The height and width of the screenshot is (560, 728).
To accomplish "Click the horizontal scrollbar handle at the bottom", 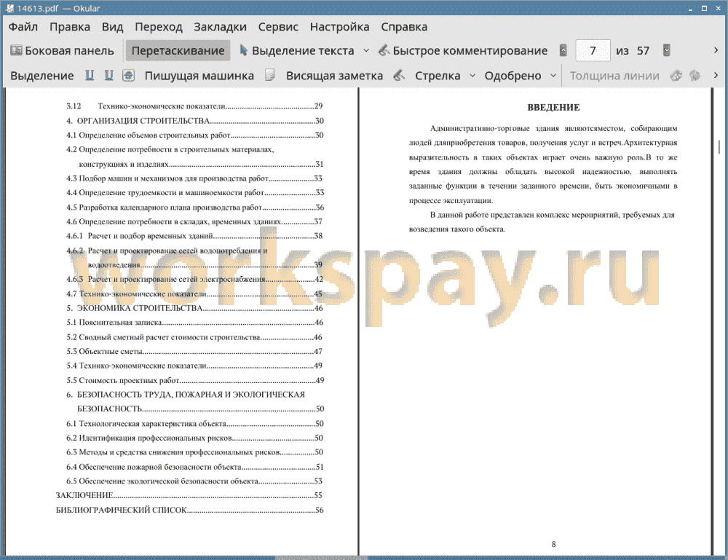I will pyautogui.click(x=321, y=557).
